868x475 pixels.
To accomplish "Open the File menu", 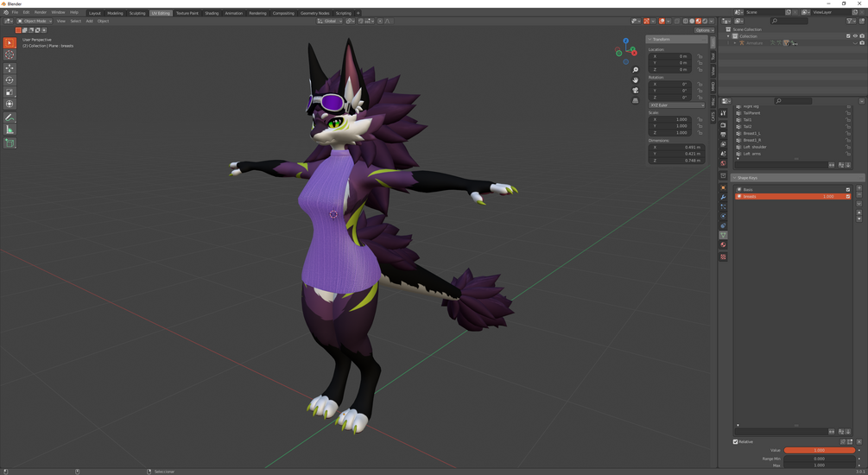I will click(x=15, y=12).
